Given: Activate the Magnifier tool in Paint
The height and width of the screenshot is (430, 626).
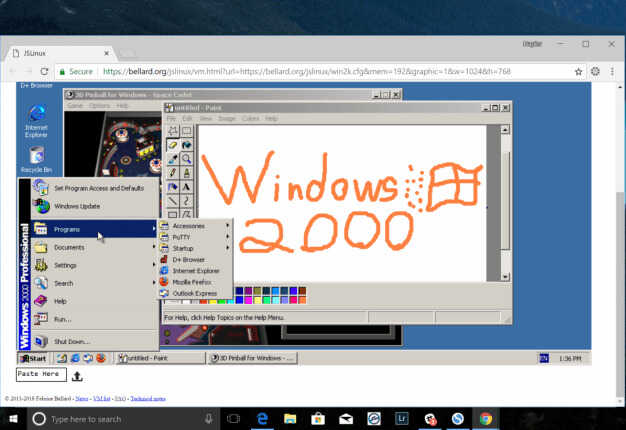Looking at the screenshot, I should (x=186, y=159).
